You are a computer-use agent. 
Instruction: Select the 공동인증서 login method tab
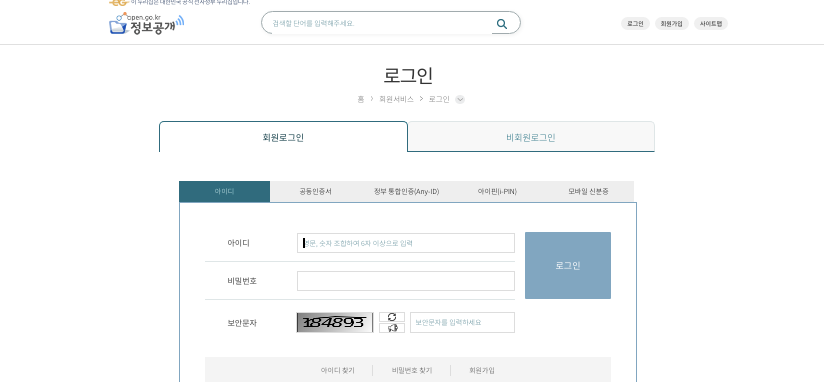(x=315, y=191)
